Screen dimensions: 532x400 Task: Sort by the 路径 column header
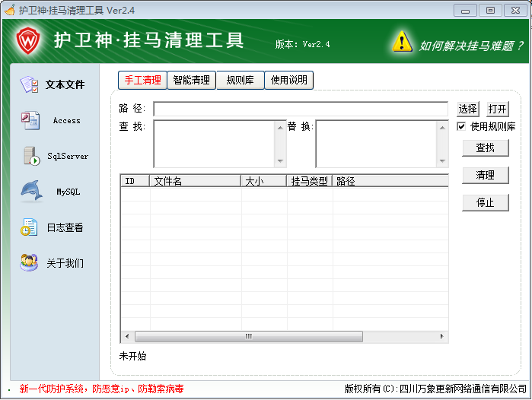(x=390, y=181)
